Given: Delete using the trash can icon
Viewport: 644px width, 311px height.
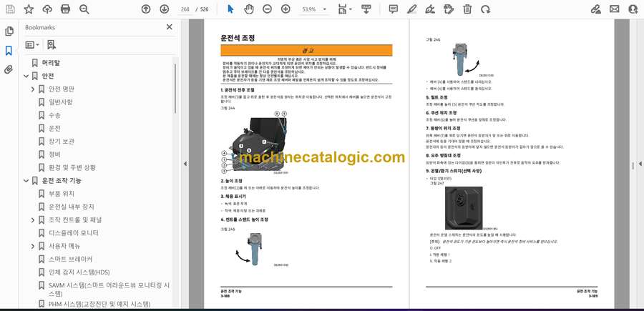Looking at the screenshot, I should point(467,9).
